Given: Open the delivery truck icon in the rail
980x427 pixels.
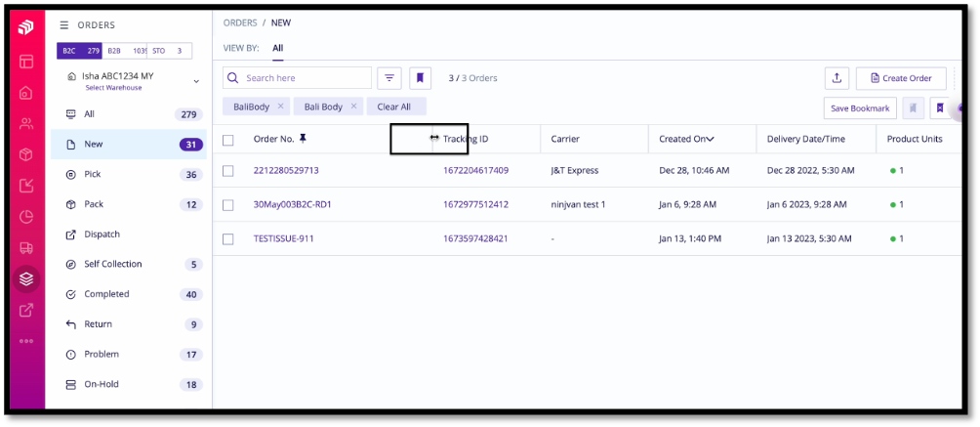Looking at the screenshot, I should pos(25,248).
